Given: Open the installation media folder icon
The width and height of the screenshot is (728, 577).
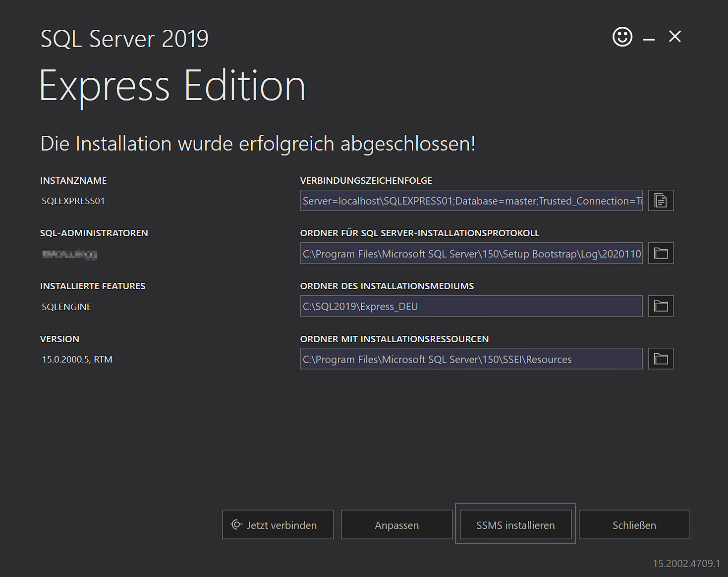Looking at the screenshot, I should [x=661, y=306].
